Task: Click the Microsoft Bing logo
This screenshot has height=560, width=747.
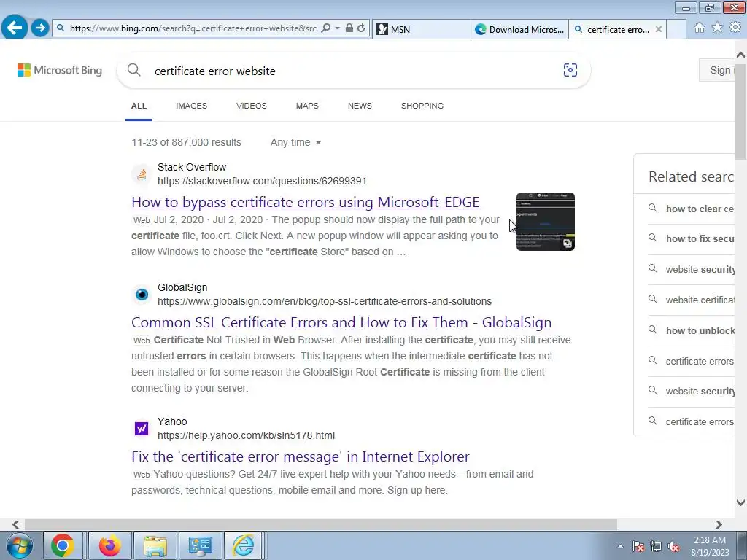Action: tap(60, 71)
